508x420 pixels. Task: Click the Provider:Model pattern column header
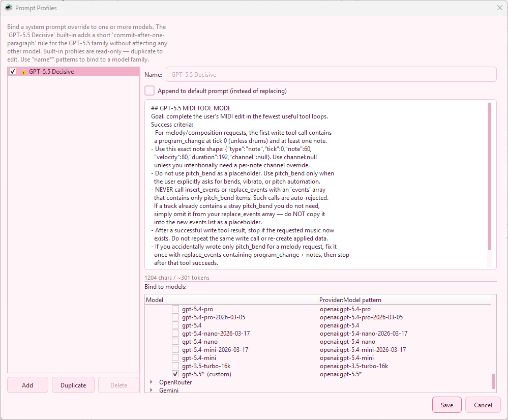tap(405, 300)
